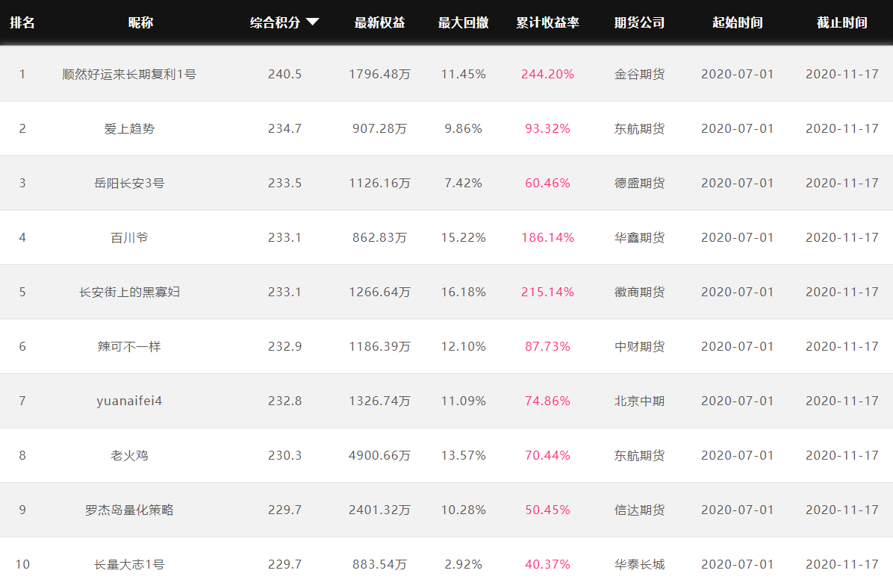Open trader 长量大志1号

click(129, 564)
